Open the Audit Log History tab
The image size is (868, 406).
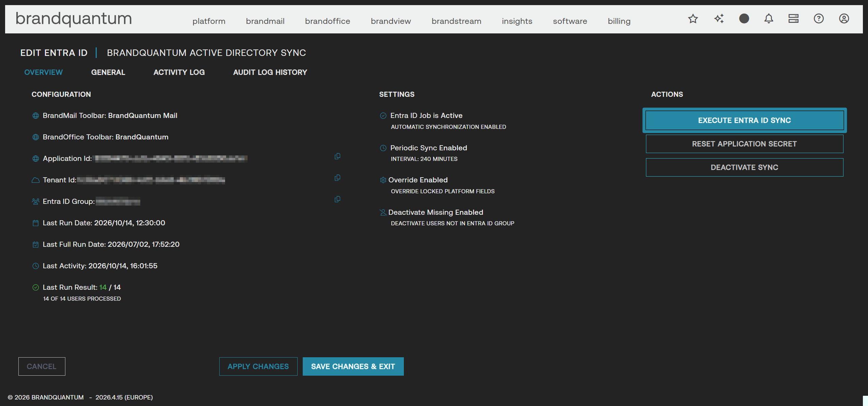(270, 72)
